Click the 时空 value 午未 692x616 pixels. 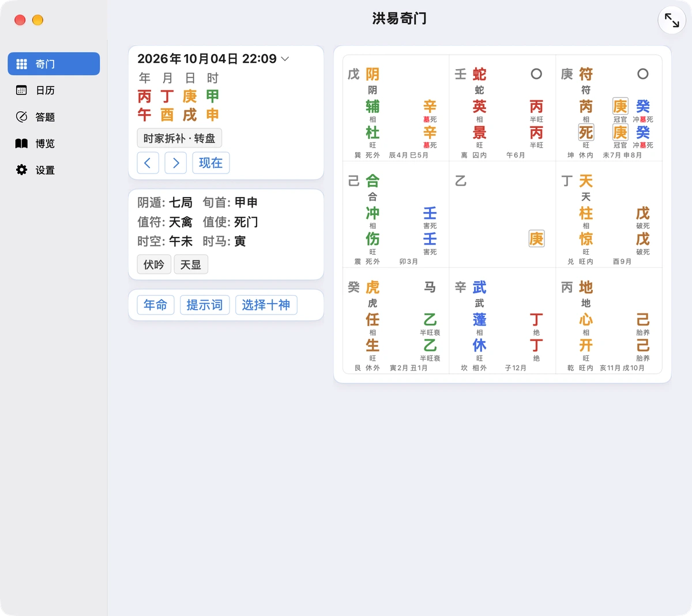pos(180,241)
